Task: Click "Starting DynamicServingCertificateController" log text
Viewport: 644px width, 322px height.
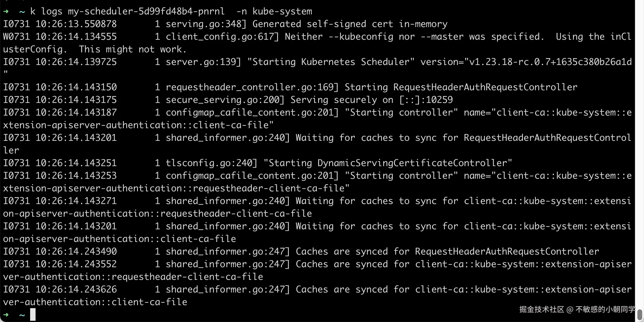Action: [388, 163]
